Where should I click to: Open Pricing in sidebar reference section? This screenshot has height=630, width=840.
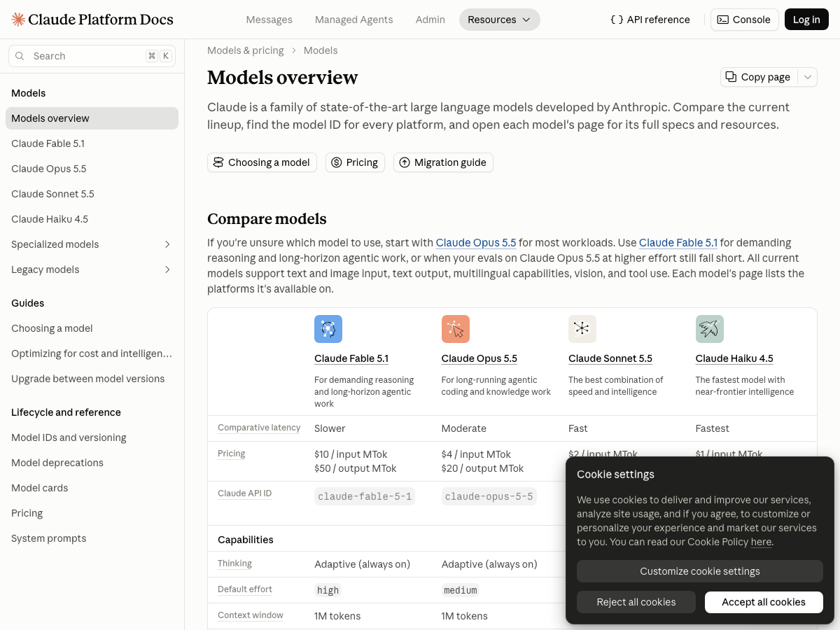[x=92, y=513]
